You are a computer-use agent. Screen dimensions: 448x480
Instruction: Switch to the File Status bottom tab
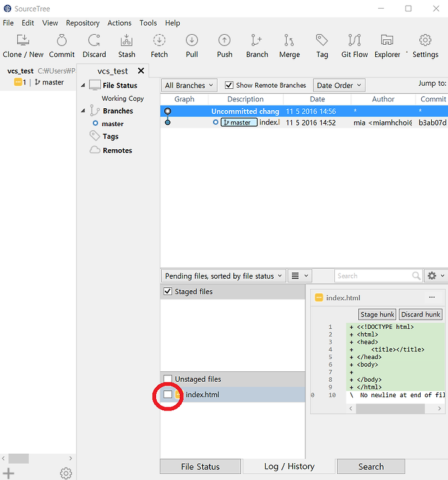click(200, 466)
